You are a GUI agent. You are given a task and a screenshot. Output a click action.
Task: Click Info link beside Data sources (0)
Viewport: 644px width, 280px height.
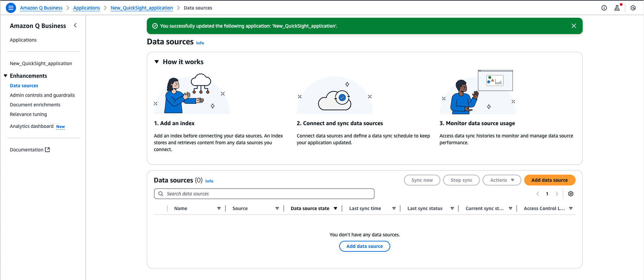pos(209,181)
